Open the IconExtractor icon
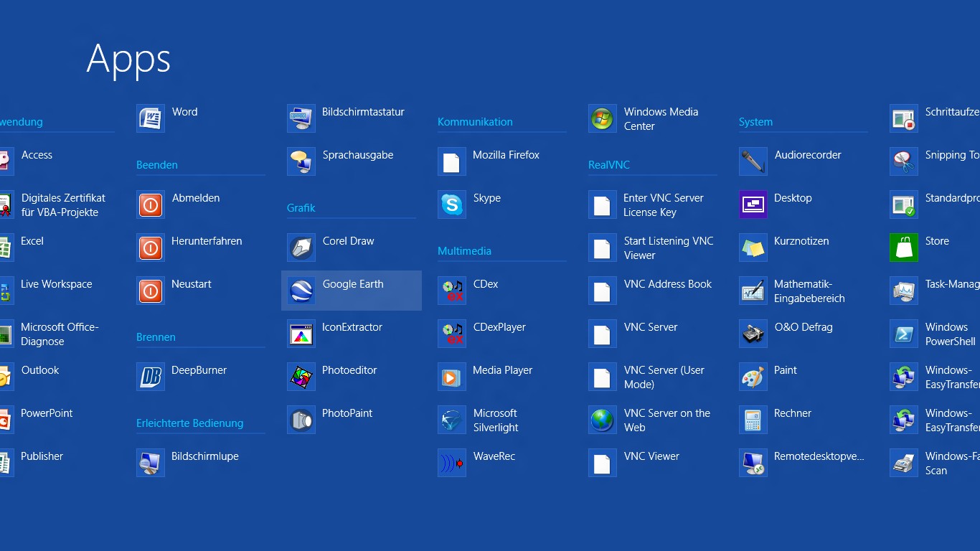 [301, 334]
